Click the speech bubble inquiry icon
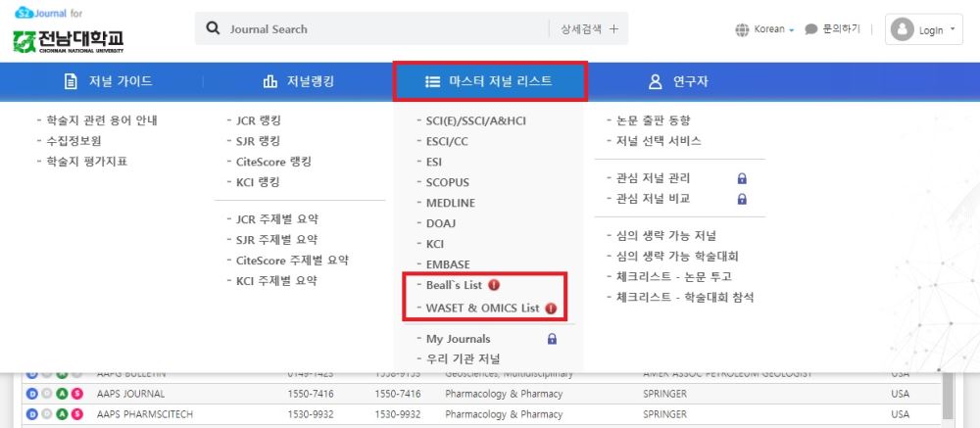This screenshot has height=428, width=980. pos(811,29)
